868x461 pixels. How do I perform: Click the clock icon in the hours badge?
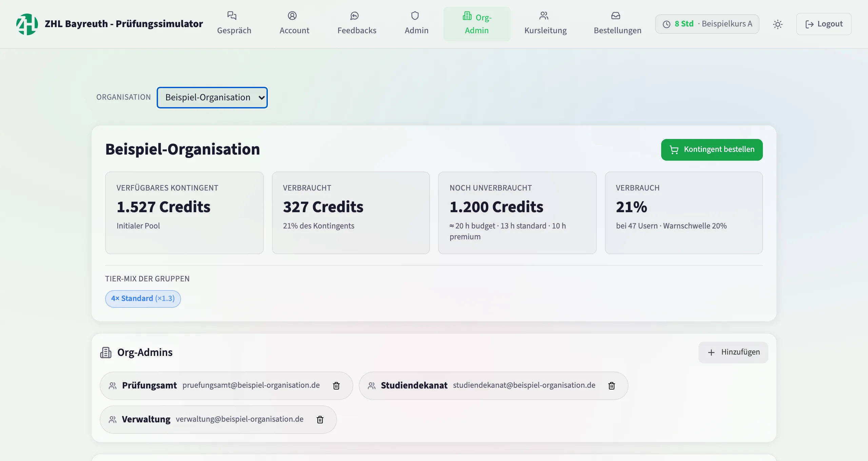click(x=667, y=24)
